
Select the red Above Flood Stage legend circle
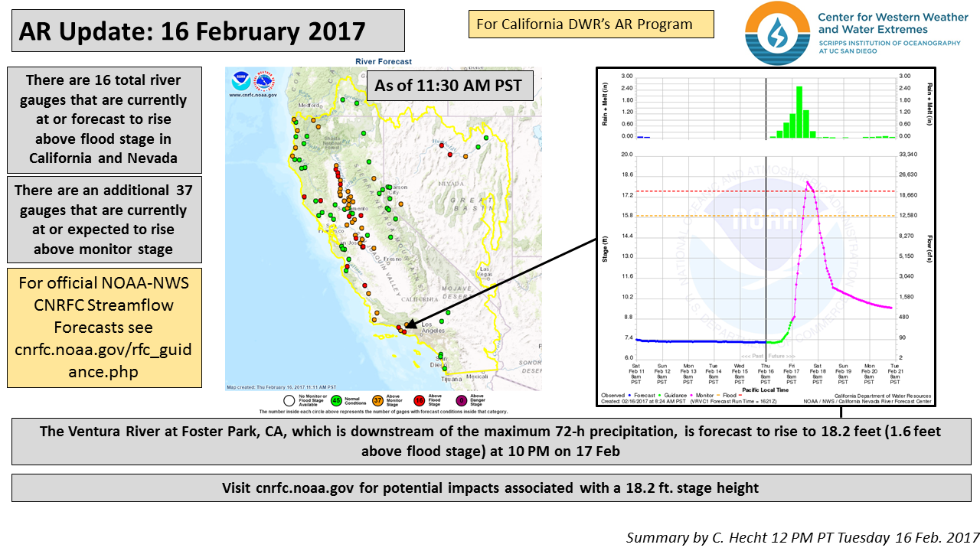coord(419,399)
